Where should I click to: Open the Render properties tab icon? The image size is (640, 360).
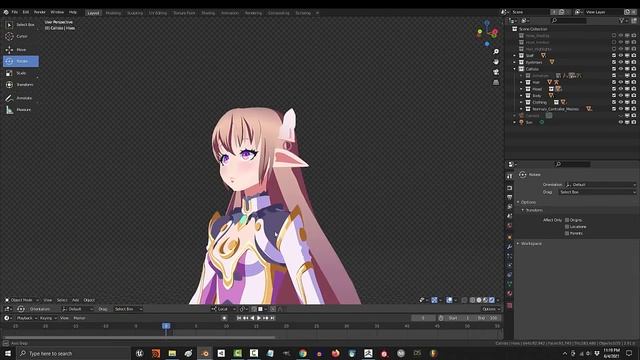pyautogui.click(x=509, y=188)
